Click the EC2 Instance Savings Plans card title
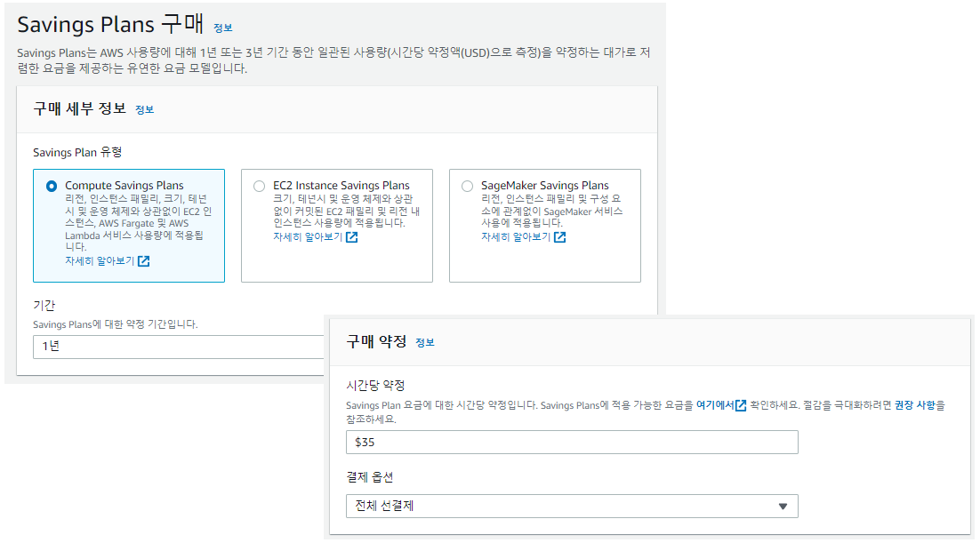980x543 pixels. (341, 186)
